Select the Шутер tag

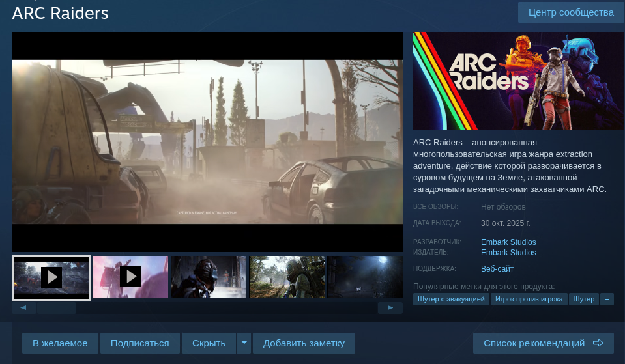pos(583,299)
